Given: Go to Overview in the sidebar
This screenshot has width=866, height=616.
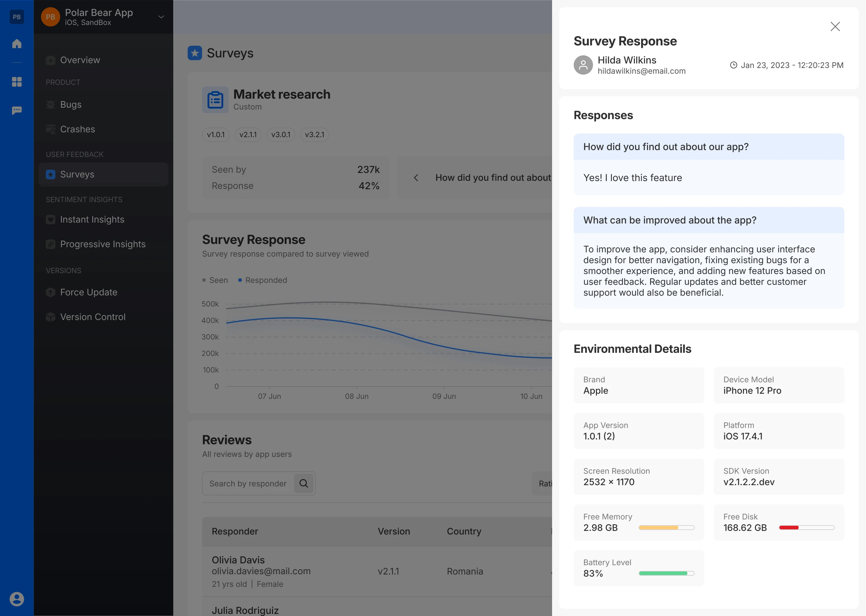Looking at the screenshot, I should point(103,60).
